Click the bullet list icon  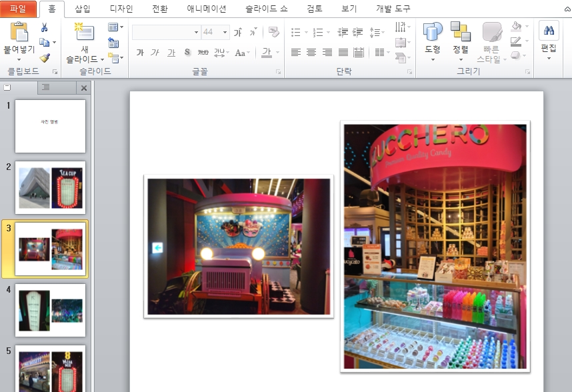coord(296,33)
